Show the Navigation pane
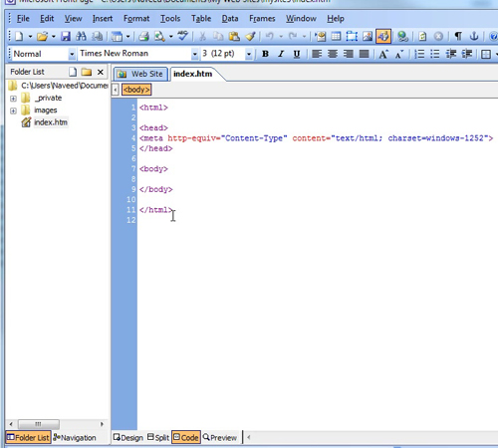 pos(75,438)
